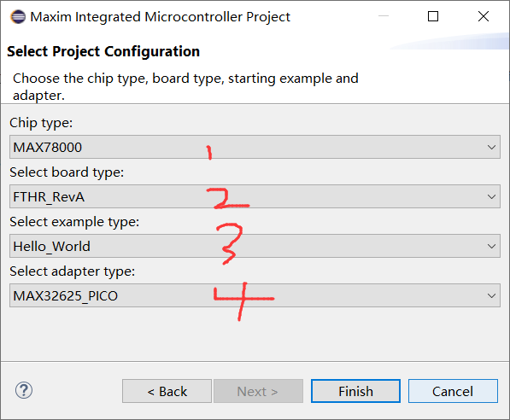The image size is (510, 420).
Task: Click the MAX32625_PICO adapter type field
Action: [x=255, y=295]
